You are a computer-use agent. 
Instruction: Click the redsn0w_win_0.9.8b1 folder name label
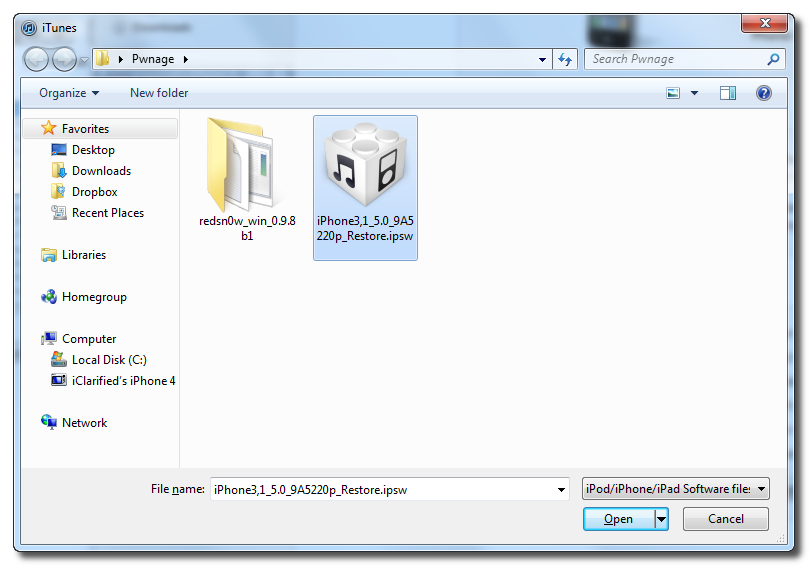click(x=247, y=228)
